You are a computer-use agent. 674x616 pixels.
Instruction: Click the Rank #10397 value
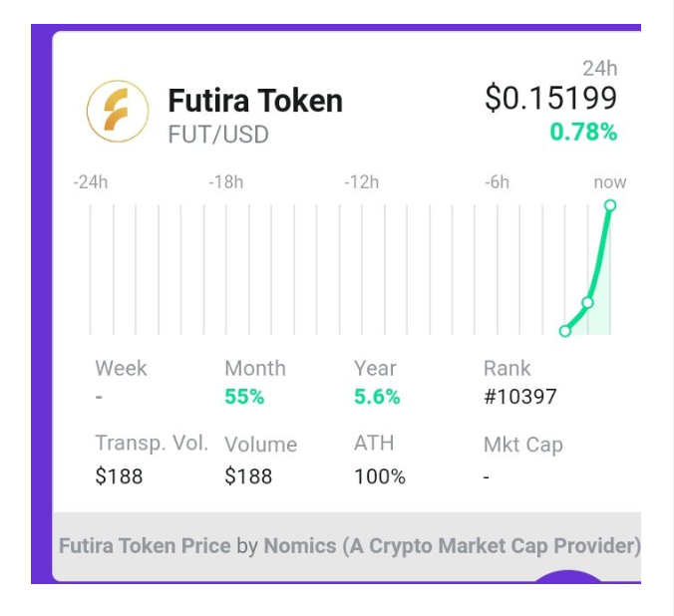click(519, 397)
